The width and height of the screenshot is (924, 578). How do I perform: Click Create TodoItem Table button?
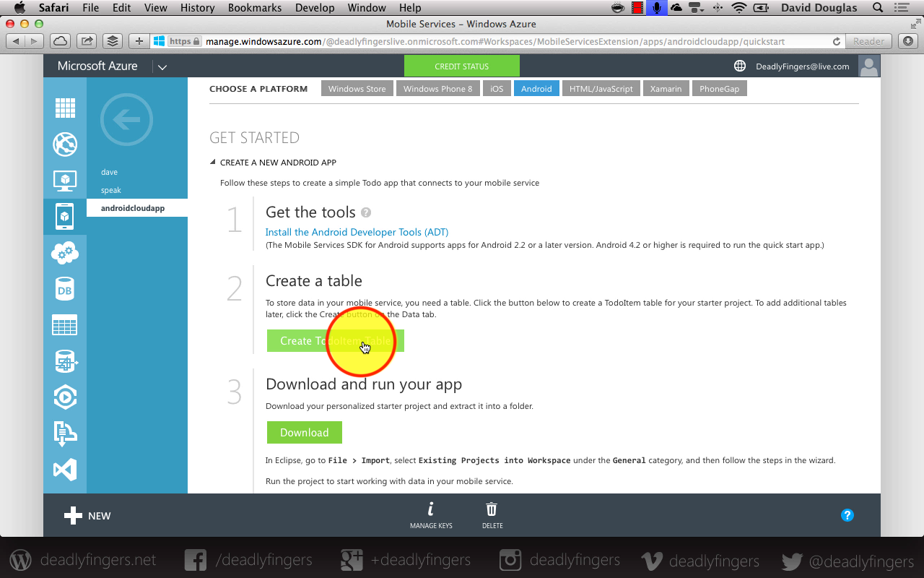click(x=336, y=341)
